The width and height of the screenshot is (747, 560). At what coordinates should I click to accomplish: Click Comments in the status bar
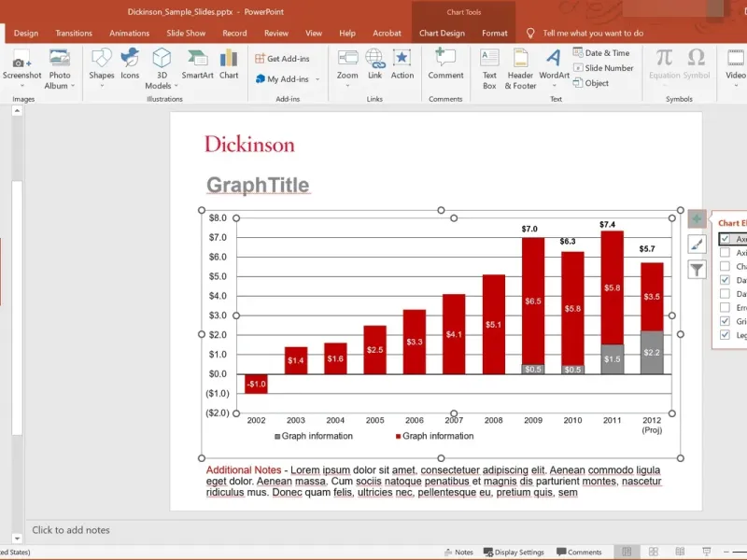coord(579,552)
